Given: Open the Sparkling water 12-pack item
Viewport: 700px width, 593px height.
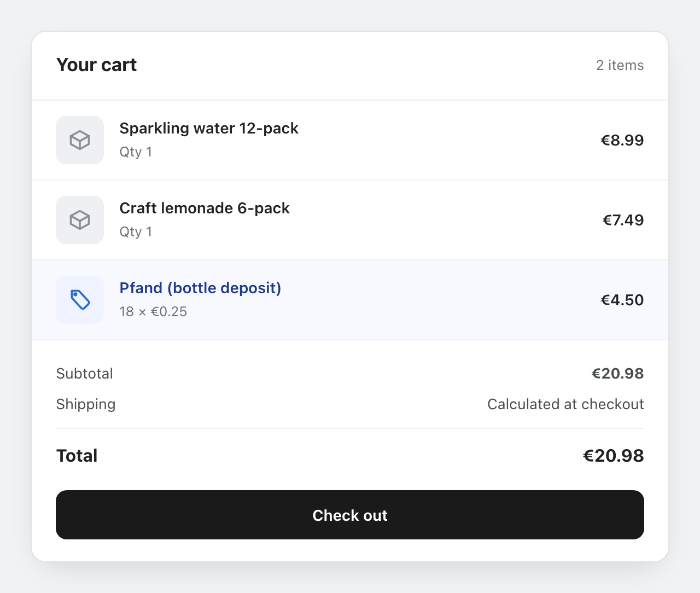Looking at the screenshot, I should (209, 128).
